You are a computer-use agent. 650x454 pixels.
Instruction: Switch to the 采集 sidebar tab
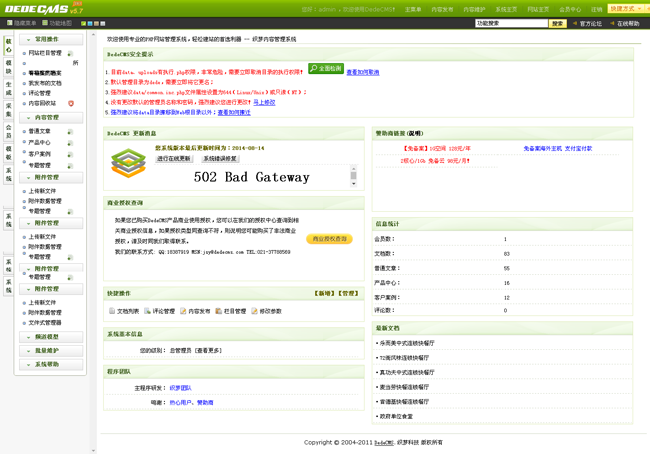(x=9, y=110)
